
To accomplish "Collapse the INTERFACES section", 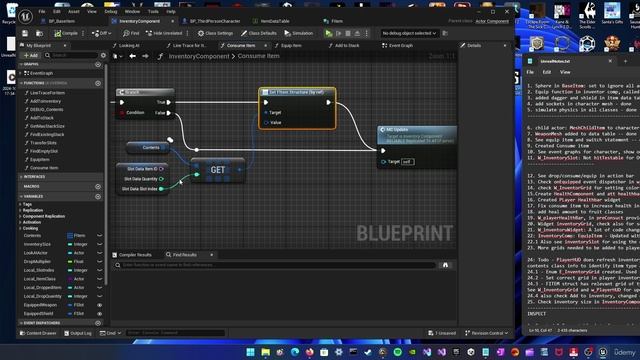I will click(x=21, y=177).
